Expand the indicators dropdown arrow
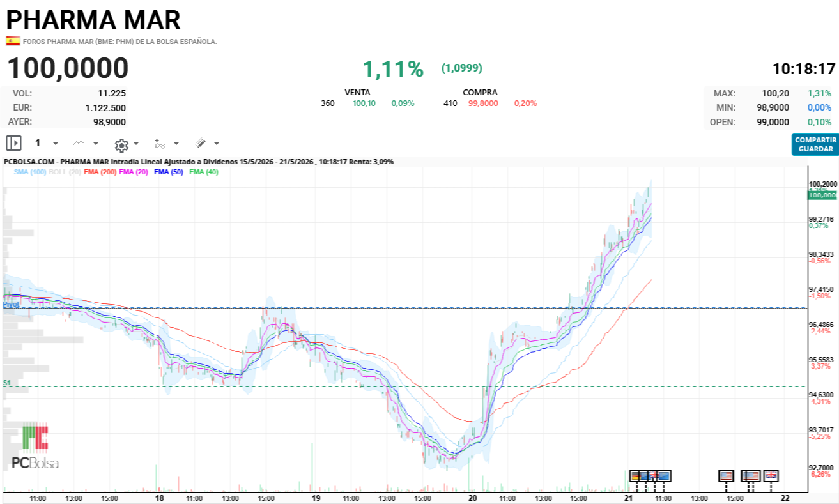 (x=176, y=144)
